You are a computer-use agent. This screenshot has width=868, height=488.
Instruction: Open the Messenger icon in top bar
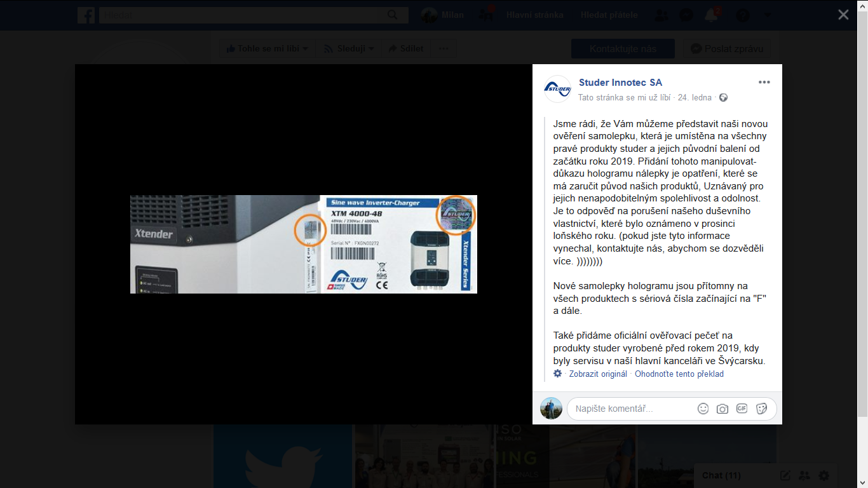[686, 15]
